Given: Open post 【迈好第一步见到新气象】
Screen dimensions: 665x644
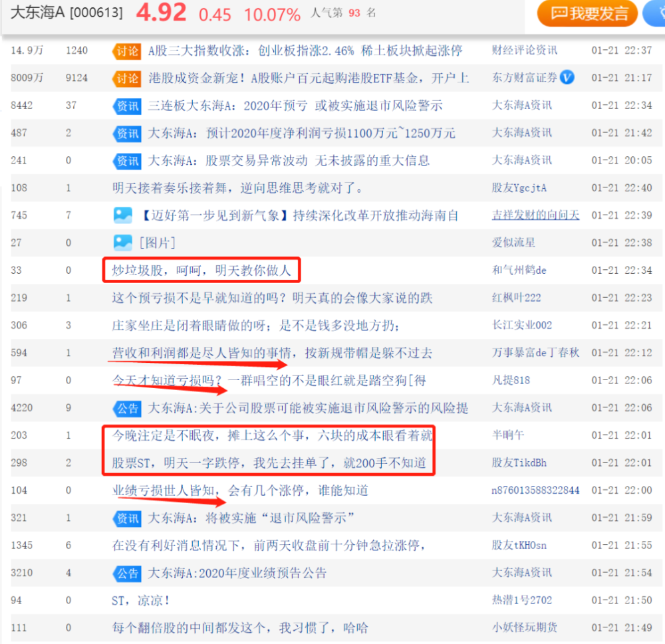Looking at the screenshot, I should [299, 215].
